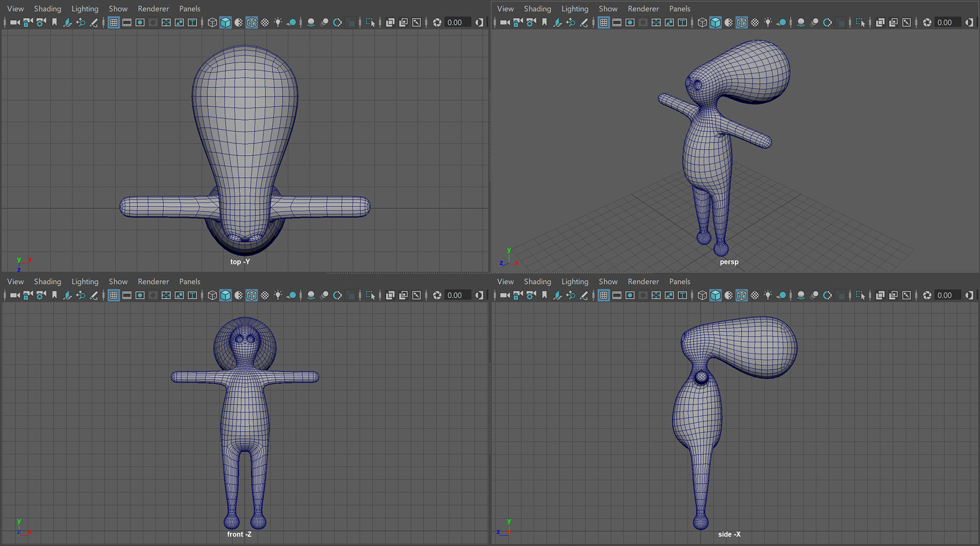This screenshot has height=546, width=980.
Task: Open the Renderer menu in front panel
Action: click(x=153, y=281)
